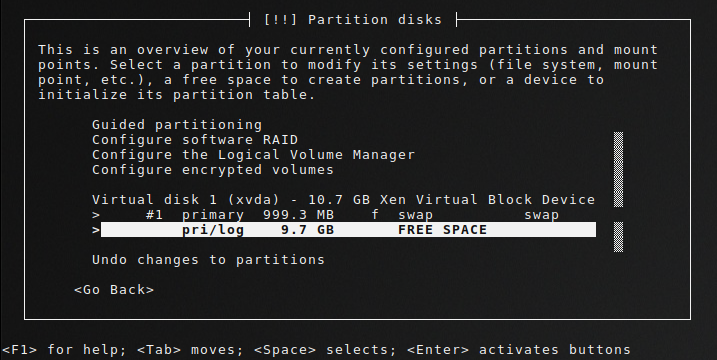Open Configure software RAID
This screenshot has width=717, height=360.
[x=195, y=140]
